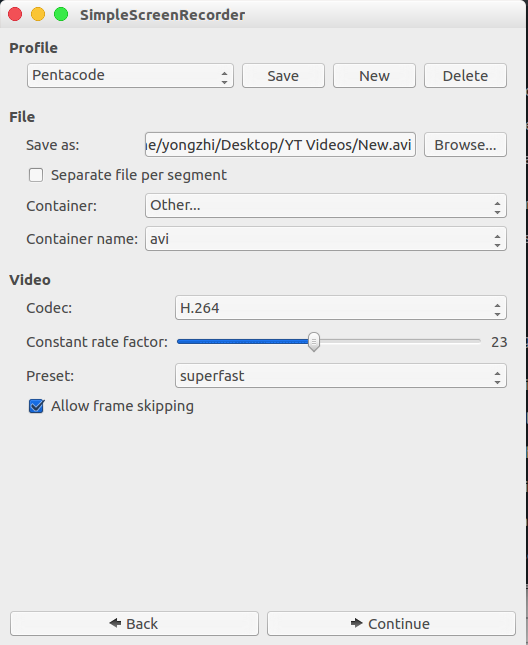Image resolution: width=528 pixels, height=645 pixels.
Task: Open the H.264 Codec dropdown
Action: [x=341, y=308]
